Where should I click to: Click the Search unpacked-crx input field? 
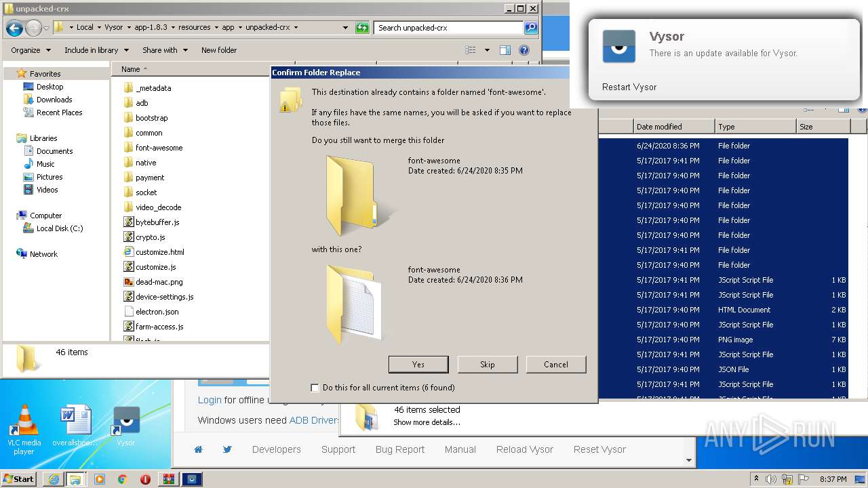point(448,28)
